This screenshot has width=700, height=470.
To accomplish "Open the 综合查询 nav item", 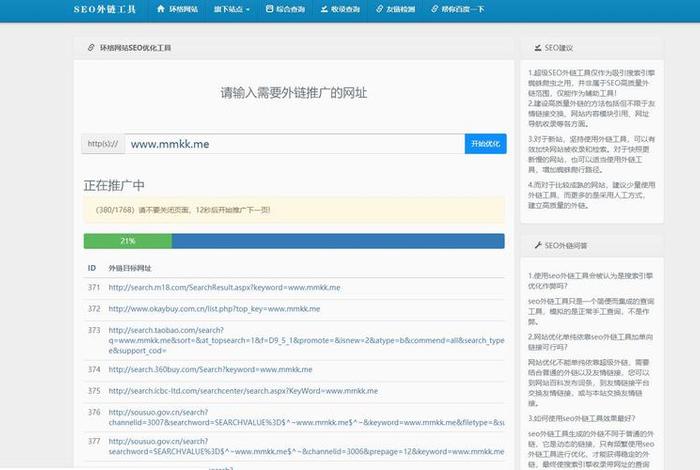I will [x=285, y=9].
